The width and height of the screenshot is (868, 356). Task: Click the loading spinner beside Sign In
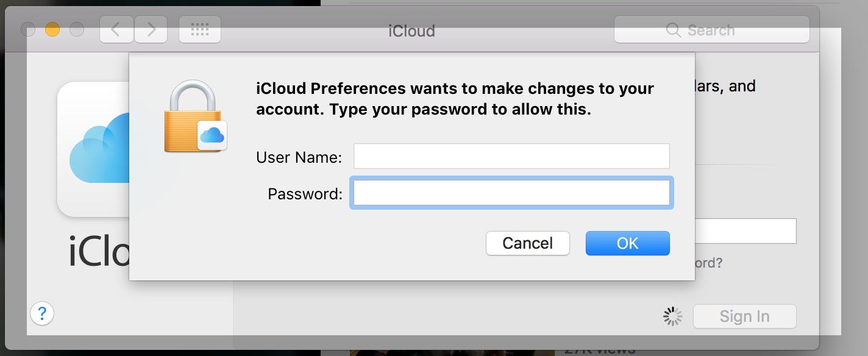tap(672, 316)
